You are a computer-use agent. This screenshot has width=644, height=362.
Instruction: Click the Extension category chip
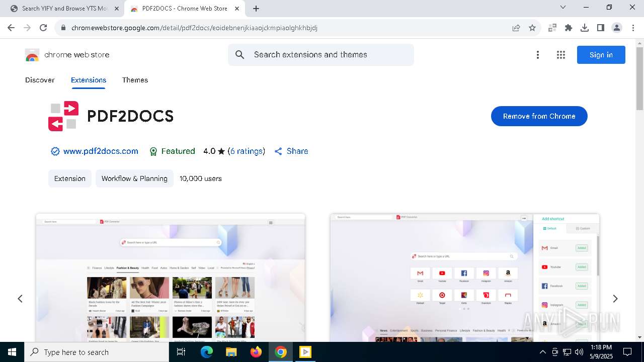tap(70, 178)
